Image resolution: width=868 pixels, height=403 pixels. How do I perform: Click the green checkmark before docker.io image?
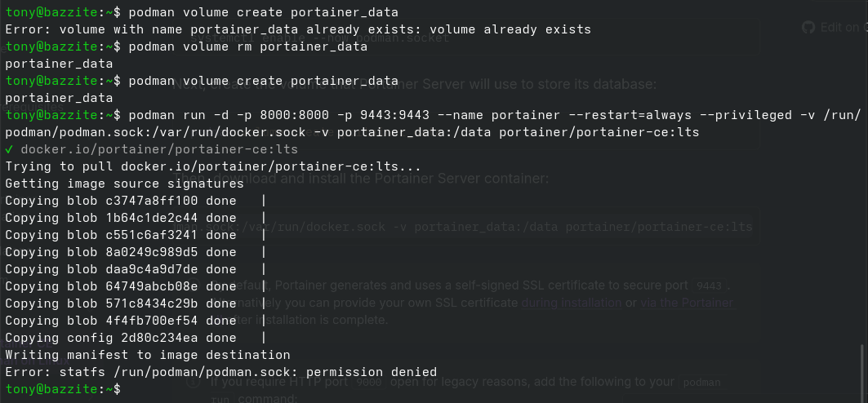pos(9,149)
